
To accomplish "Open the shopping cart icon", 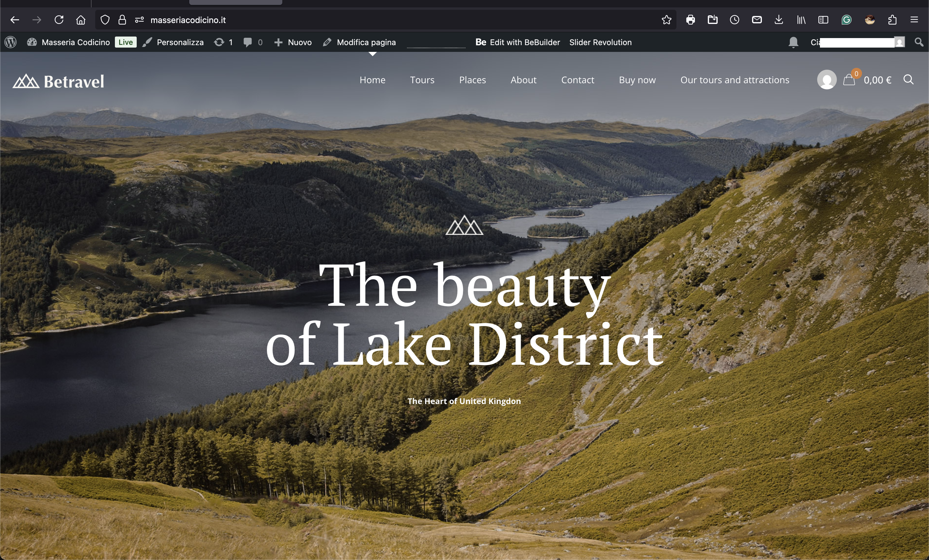I will coord(849,80).
